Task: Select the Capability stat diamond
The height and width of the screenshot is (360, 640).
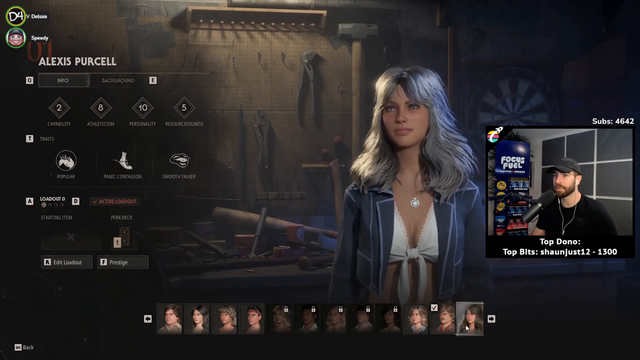Action: [59, 108]
